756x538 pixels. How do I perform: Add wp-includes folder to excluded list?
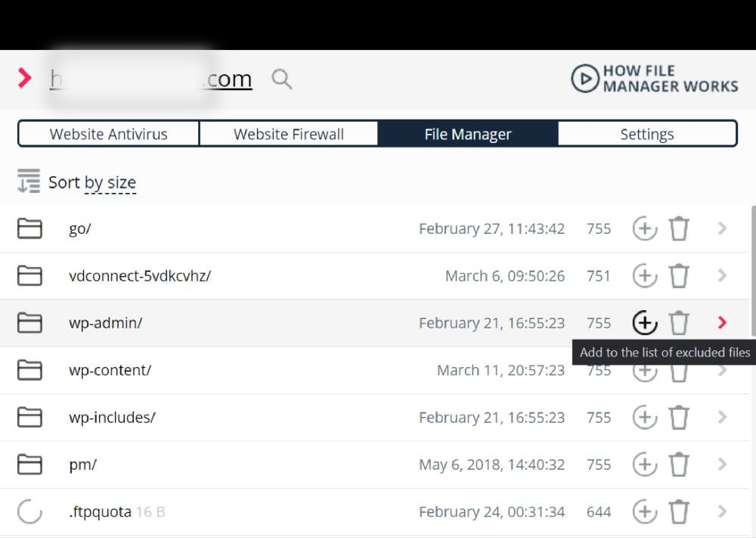(x=644, y=418)
